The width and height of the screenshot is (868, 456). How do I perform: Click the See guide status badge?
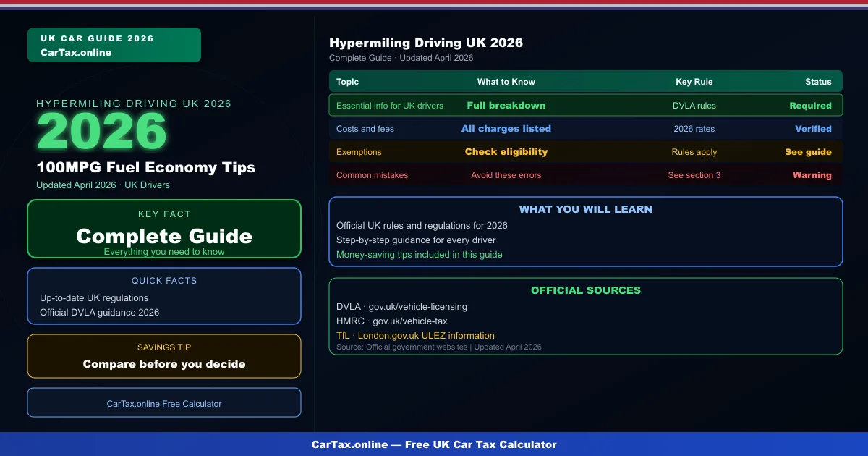point(810,152)
